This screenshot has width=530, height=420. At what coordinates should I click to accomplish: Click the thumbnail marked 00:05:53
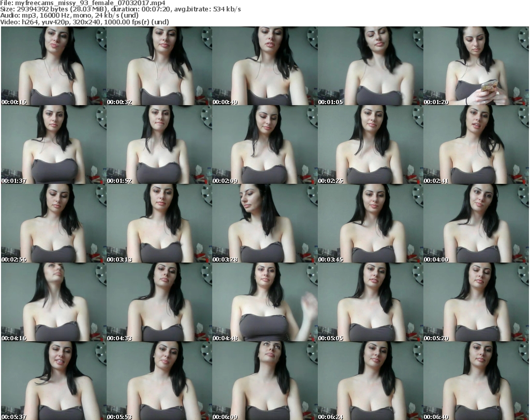tap(159, 381)
